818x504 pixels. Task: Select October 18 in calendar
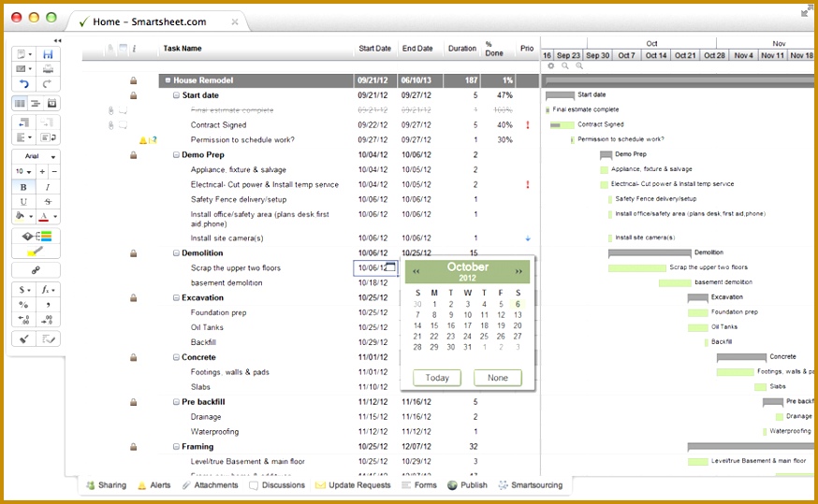(484, 325)
